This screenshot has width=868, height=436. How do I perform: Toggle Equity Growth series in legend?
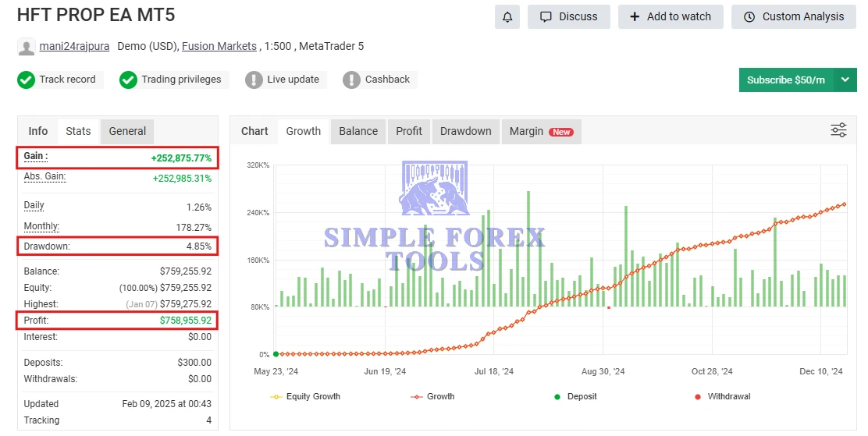point(305,396)
